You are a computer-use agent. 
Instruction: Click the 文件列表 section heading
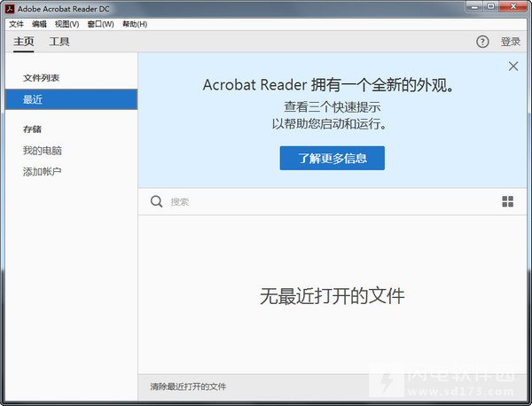41,78
